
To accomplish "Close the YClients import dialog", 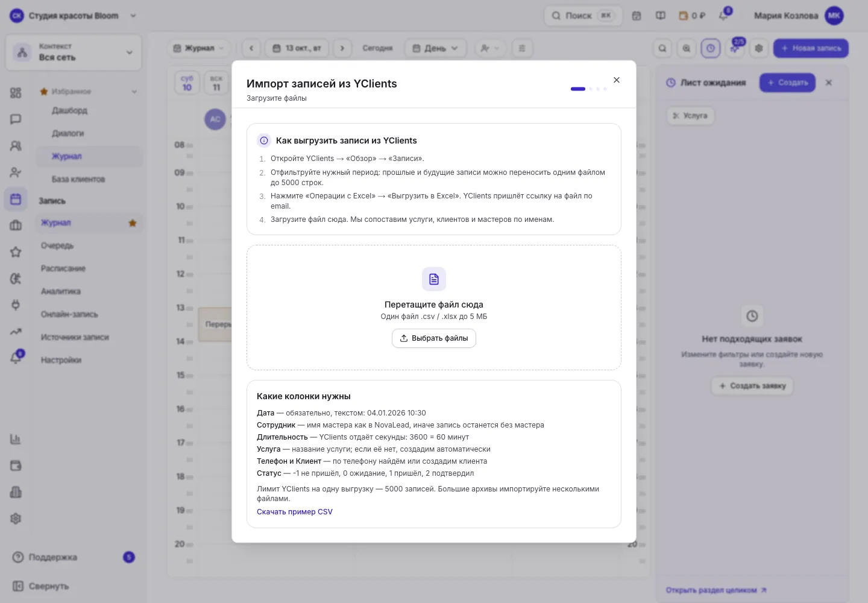I will point(616,80).
